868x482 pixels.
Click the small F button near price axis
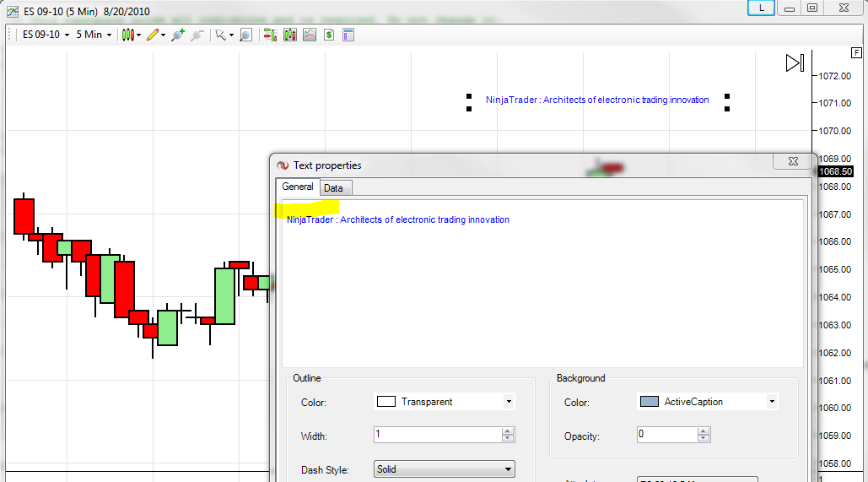coord(856,52)
